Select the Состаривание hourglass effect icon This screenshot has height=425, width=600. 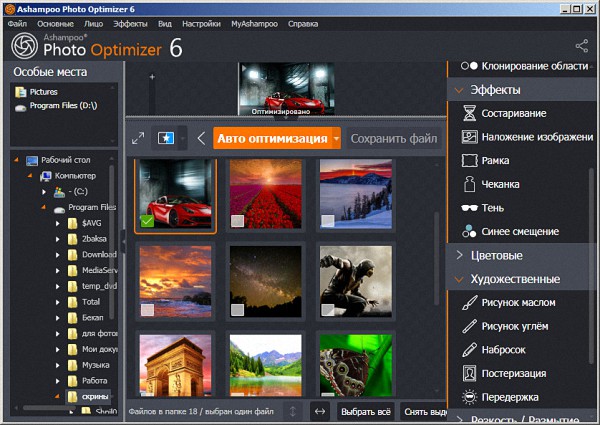click(469, 113)
